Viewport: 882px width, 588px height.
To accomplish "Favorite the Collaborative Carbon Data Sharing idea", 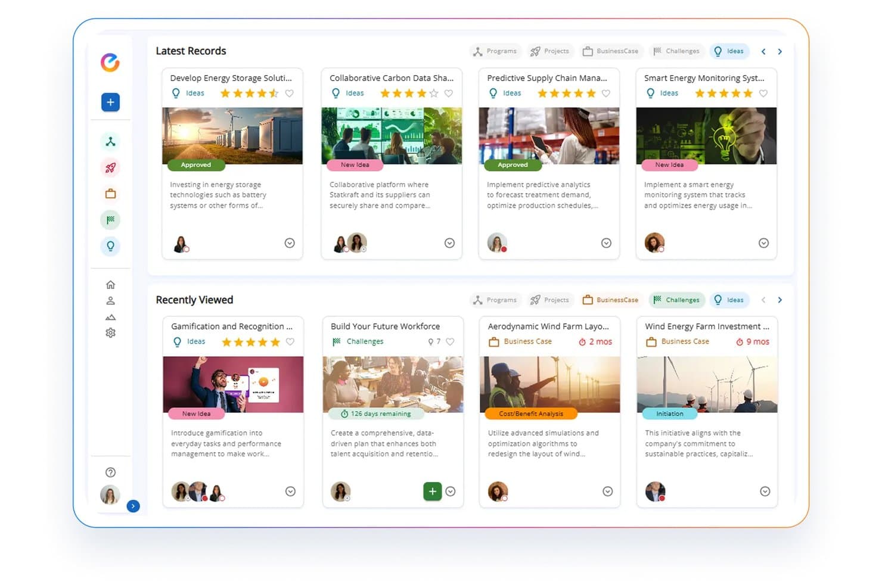I will (x=449, y=94).
